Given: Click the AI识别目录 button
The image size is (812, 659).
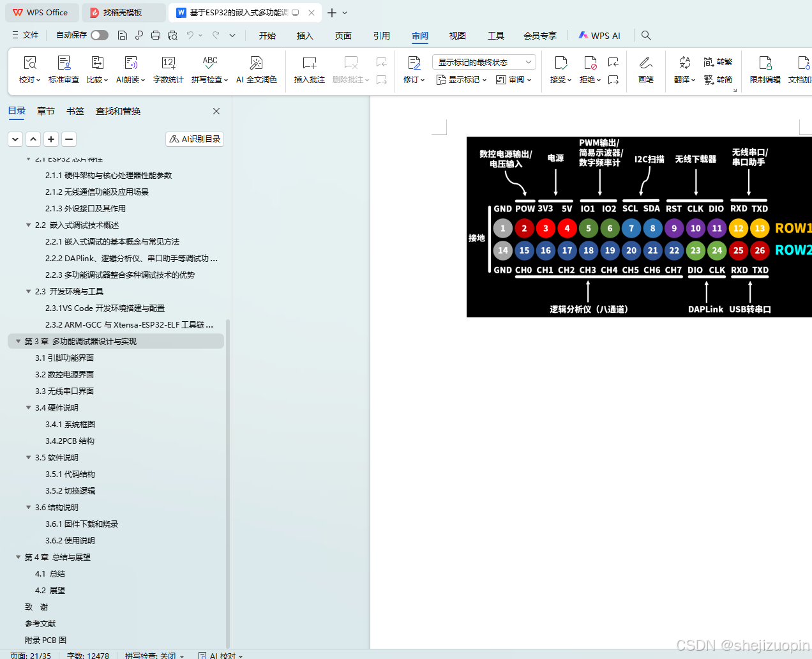Looking at the screenshot, I should coord(194,139).
